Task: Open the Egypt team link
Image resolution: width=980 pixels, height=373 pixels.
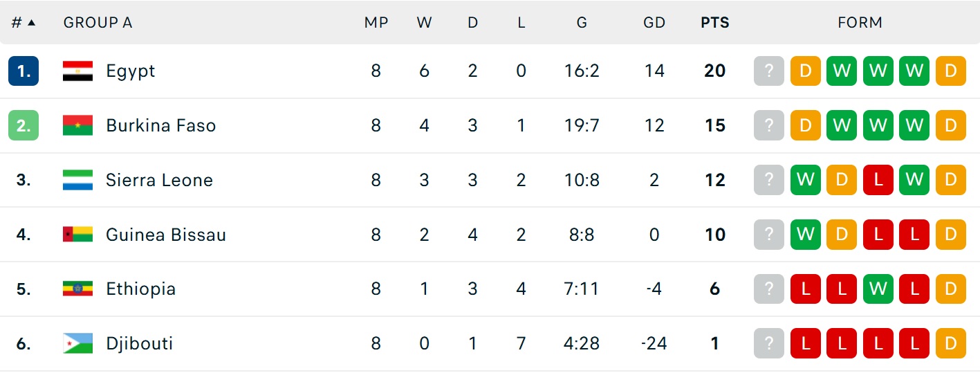Action: click(x=131, y=71)
